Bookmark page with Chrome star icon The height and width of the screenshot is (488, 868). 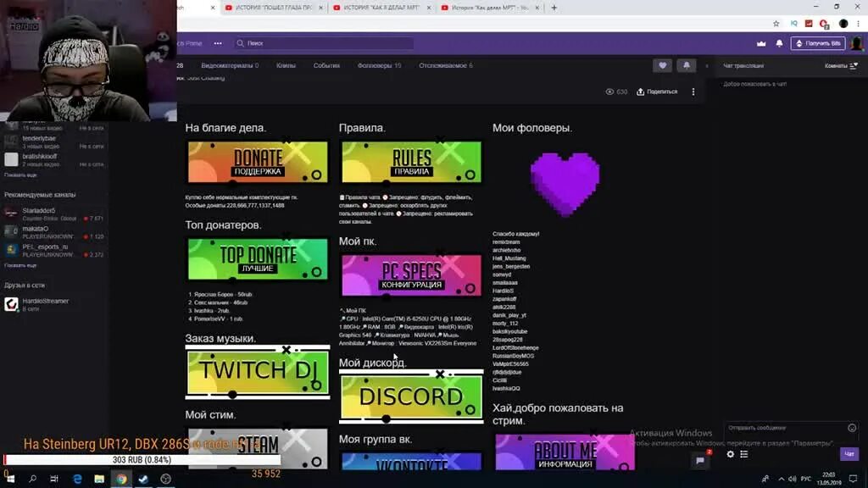776,23
